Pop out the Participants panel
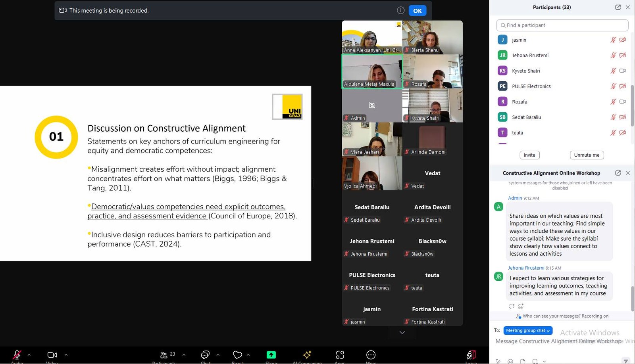 pos(618,7)
